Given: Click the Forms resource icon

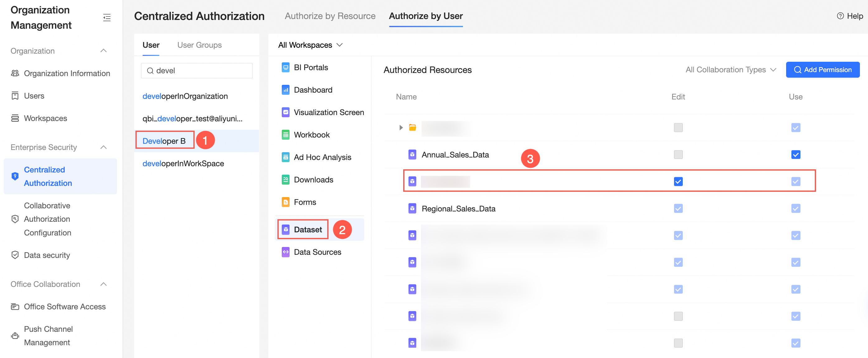Looking at the screenshot, I should pyautogui.click(x=285, y=202).
